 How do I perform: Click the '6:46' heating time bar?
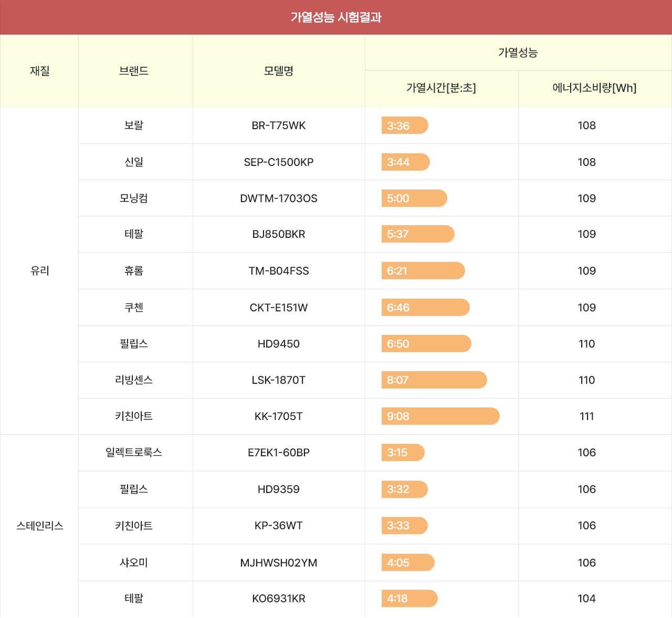click(x=426, y=308)
